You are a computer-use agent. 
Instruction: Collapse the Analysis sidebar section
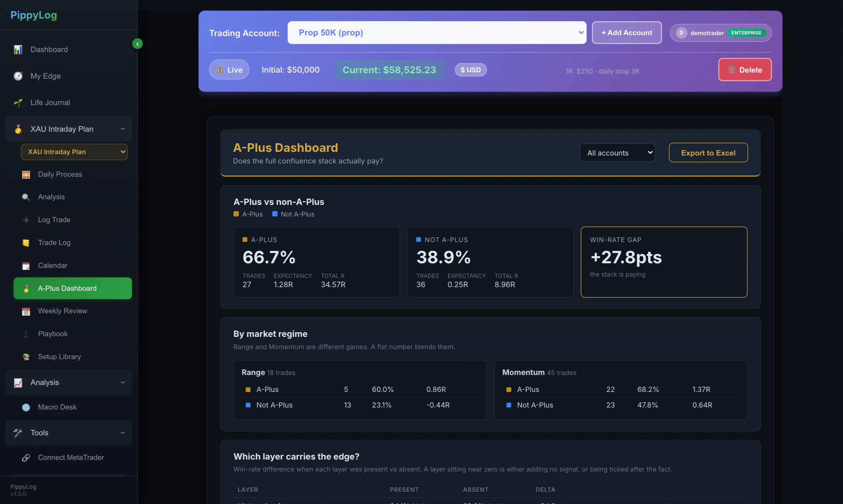click(x=69, y=382)
